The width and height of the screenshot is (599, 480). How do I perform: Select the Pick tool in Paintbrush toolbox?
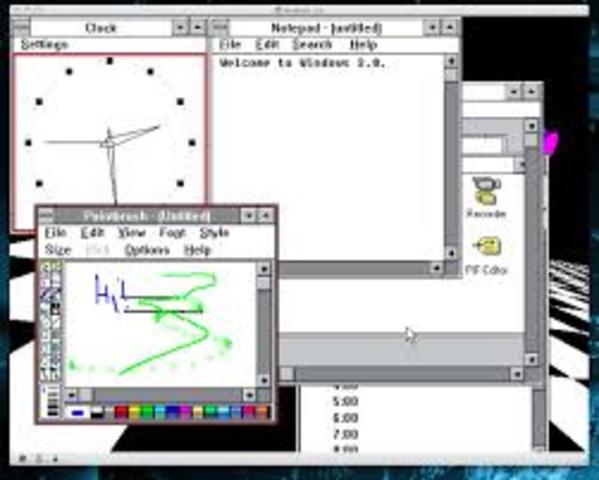tap(56, 268)
